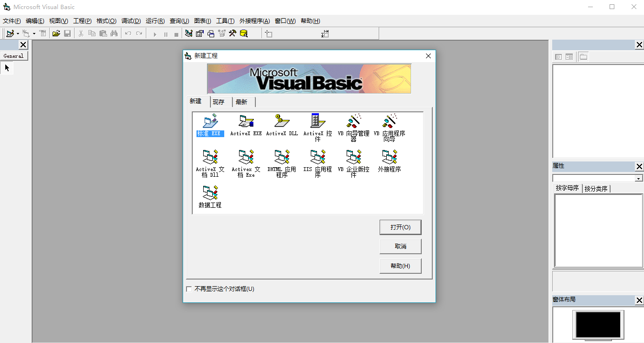Click the 帮助(H) button in the dialog
This screenshot has width=644, height=343.
tap(401, 266)
